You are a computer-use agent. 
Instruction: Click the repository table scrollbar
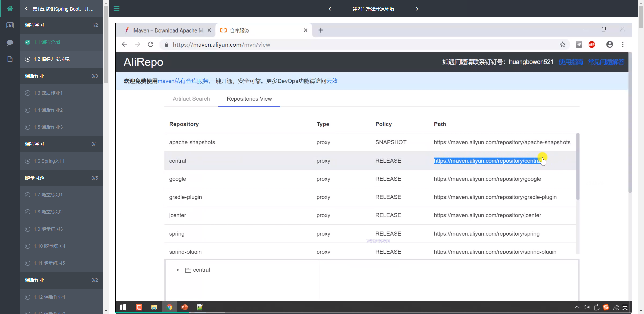coord(578,167)
